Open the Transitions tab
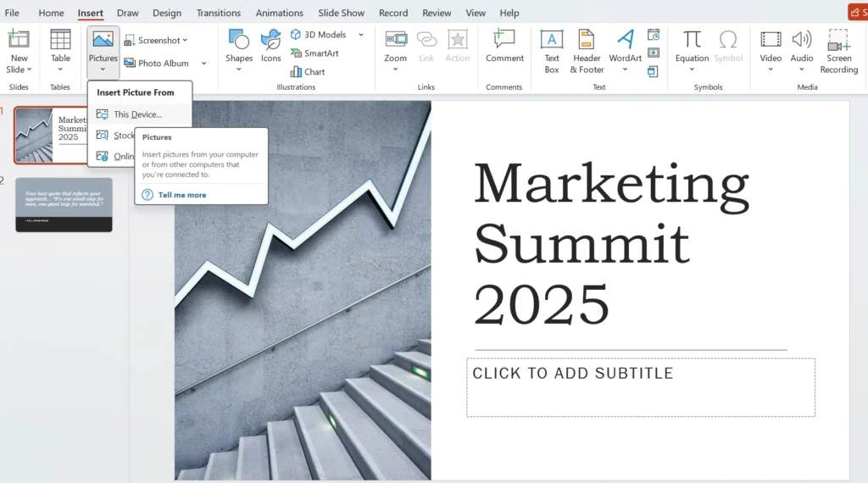Image resolution: width=868 pixels, height=483 pixels. click(x=219, y=13)
